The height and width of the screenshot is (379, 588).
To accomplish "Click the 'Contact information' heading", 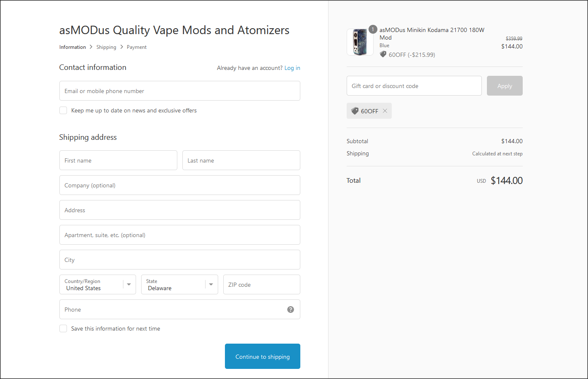I will coord(93,67).
